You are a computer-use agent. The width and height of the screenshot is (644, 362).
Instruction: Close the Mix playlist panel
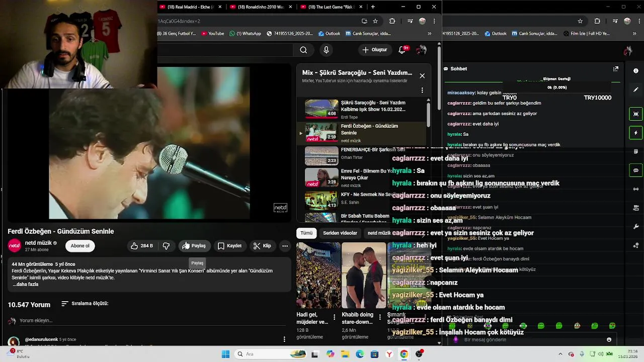tap(422, 76)
